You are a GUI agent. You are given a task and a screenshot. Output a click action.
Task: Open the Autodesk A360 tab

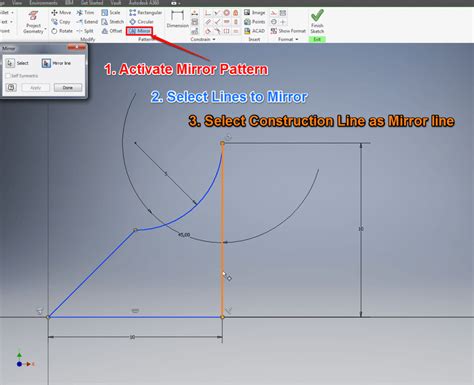pos(144,3)
